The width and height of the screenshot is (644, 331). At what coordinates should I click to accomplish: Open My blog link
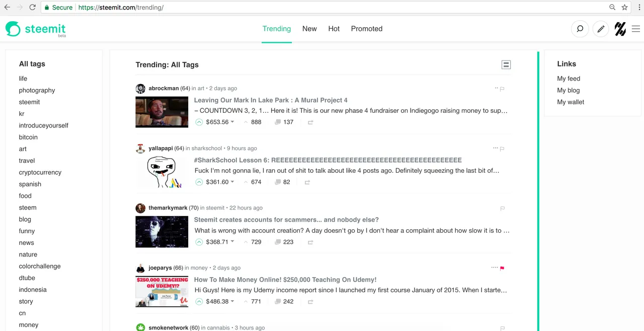tap(569, 90)
